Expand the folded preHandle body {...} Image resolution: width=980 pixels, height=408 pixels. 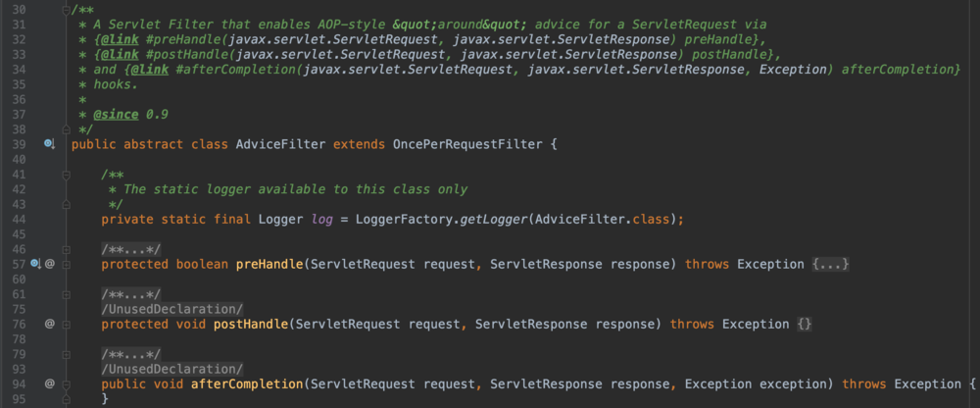coord(829,264)
